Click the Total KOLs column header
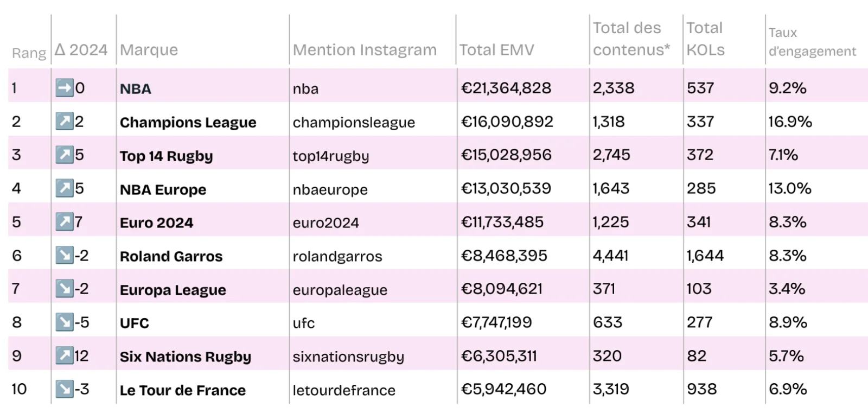The image size is (868, 419). tap(705, 39)
